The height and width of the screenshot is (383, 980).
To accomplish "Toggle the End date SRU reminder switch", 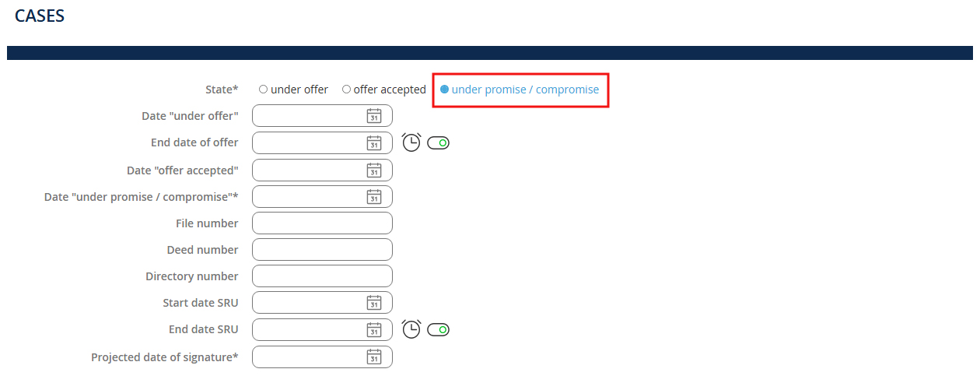I will pyautogui.click(x=439, y=330).
